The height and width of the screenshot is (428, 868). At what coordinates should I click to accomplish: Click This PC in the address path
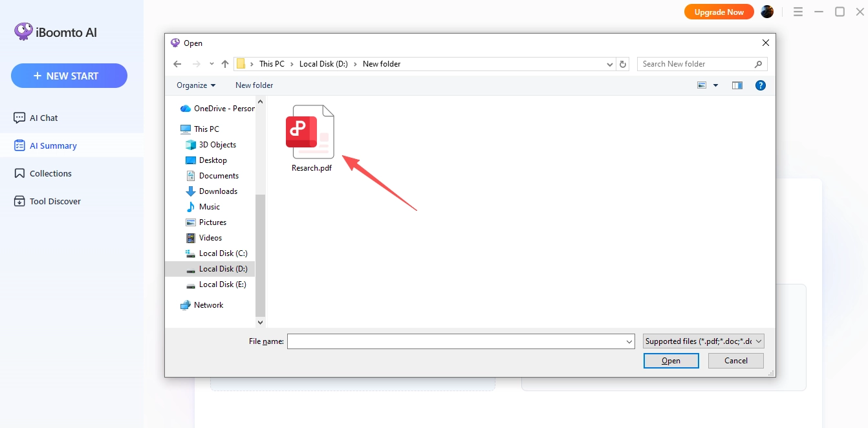point(272,64)
